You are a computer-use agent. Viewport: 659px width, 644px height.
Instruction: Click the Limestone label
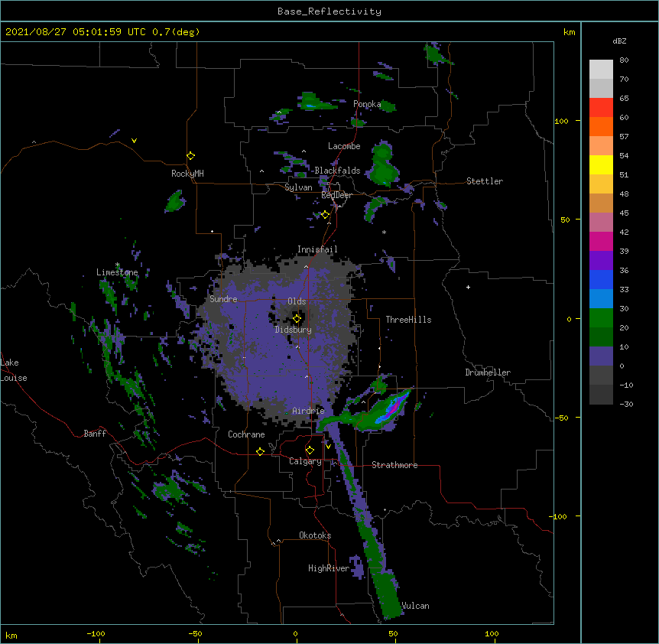coord(117,272)
